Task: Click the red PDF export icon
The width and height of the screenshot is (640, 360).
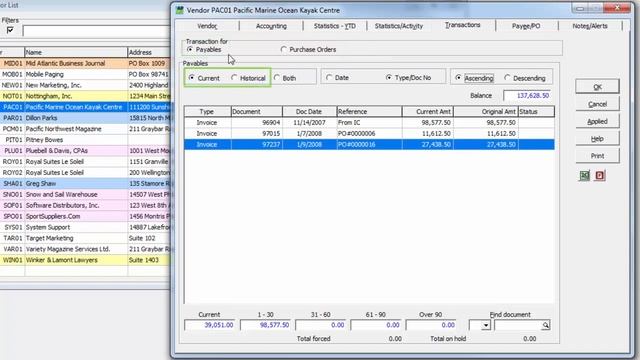Action: pos(600,176)
